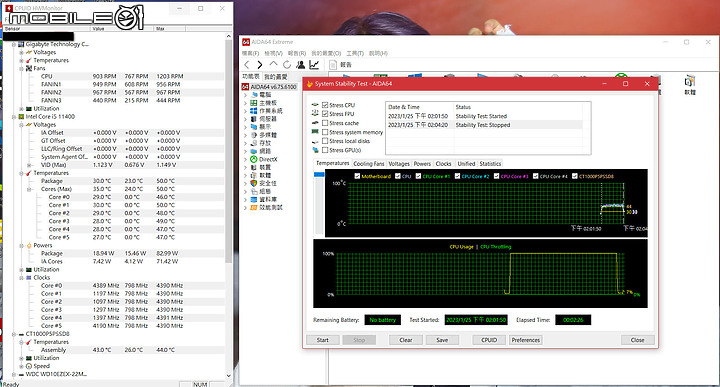
Task: Enable the Stress GPU(s) checkbox
Action: (x=325, y=150)
